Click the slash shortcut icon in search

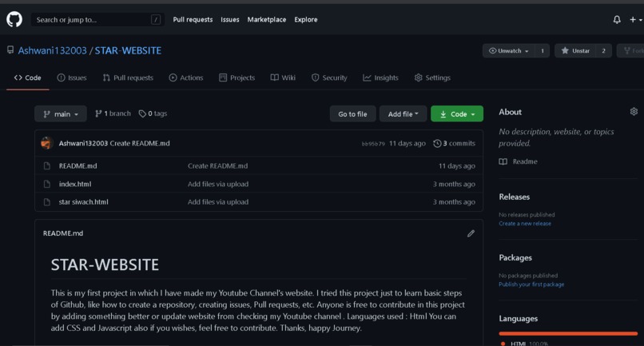[156, 19]
